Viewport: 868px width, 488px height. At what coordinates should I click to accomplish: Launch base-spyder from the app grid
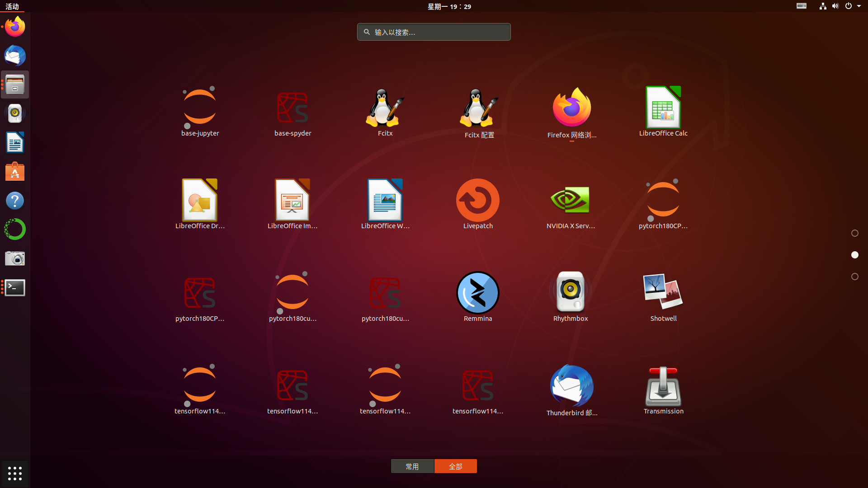(292, 112)
